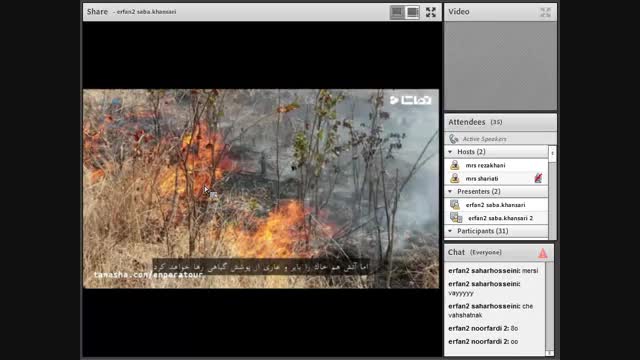Image resolution: width=640 pixels, height=360 pixels.
Task: Click presenter icon beside erfan2 saba.khansari
Action: coord(455,204)
